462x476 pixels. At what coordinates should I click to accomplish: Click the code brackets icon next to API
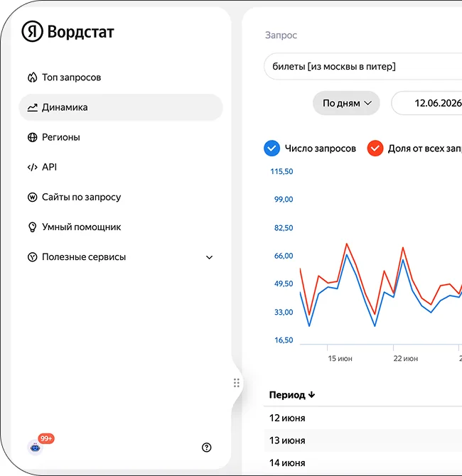coord(32,167)
